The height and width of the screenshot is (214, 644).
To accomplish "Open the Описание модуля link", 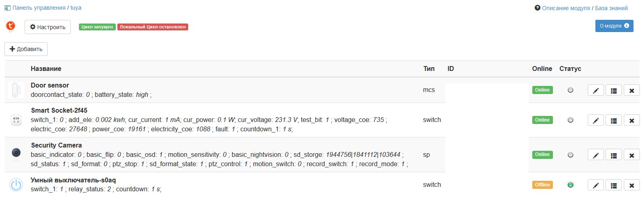I will [x=566, y=8].
